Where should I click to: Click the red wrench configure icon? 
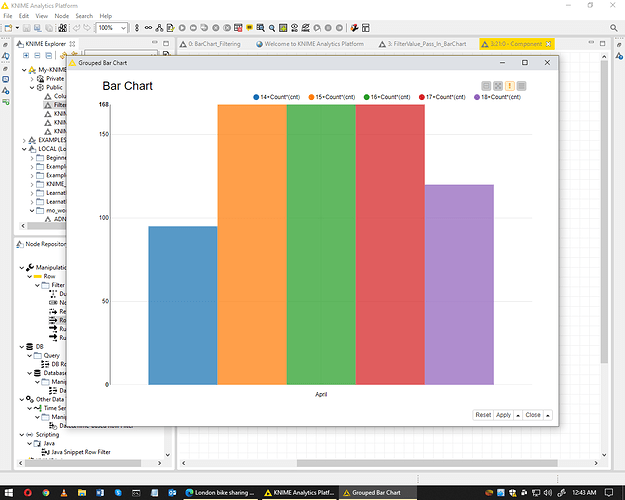click(354, 28)
